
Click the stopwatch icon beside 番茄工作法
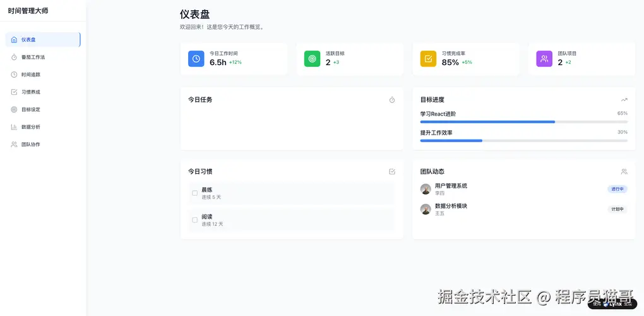click(14, 57)
